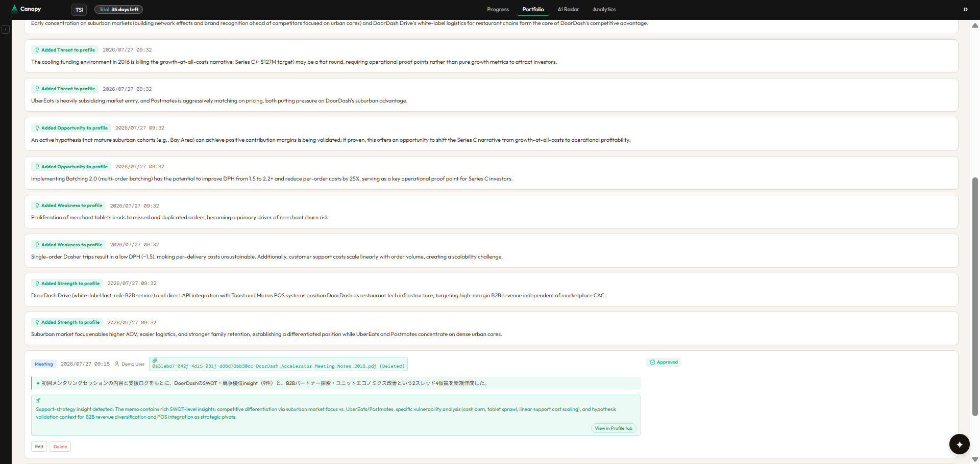Screen dimensions: 980x464
Task: Click the lightbulb icon on the low-DPH Weakness card
Action: coord(37,245)
